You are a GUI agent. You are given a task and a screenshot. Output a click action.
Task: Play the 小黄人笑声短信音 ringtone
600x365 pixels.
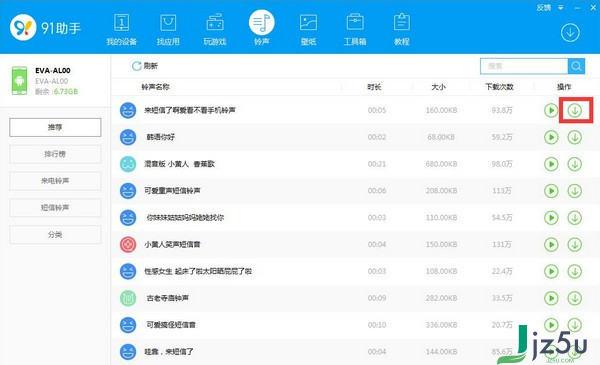pos(551,244)
